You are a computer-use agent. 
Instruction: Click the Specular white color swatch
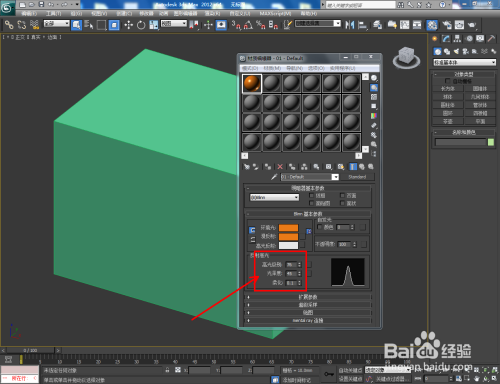tap(288, 246)
